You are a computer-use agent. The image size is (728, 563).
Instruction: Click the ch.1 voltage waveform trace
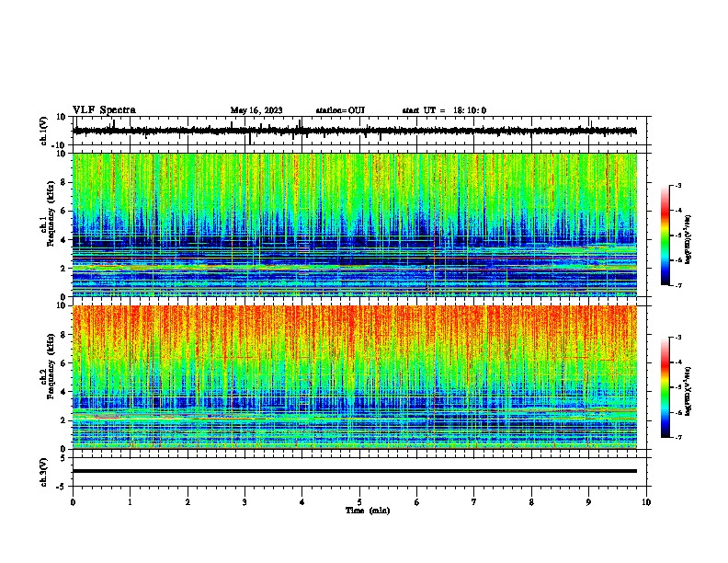click(x=354, y=131)
